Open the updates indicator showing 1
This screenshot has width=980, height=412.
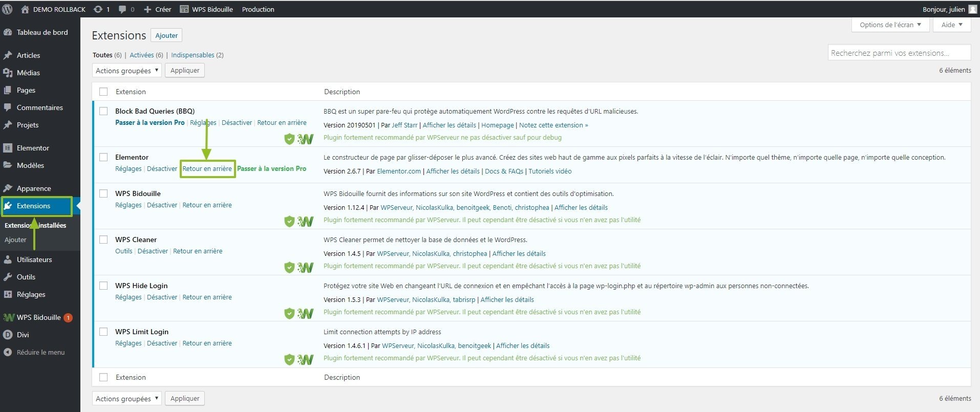coord(102,9)
